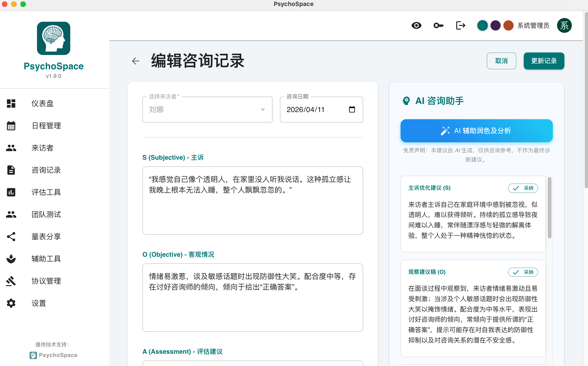The width and height of the screenshot is (588, 366).
Task: Click the logout icon in header
Action: (x=460, y=25)
